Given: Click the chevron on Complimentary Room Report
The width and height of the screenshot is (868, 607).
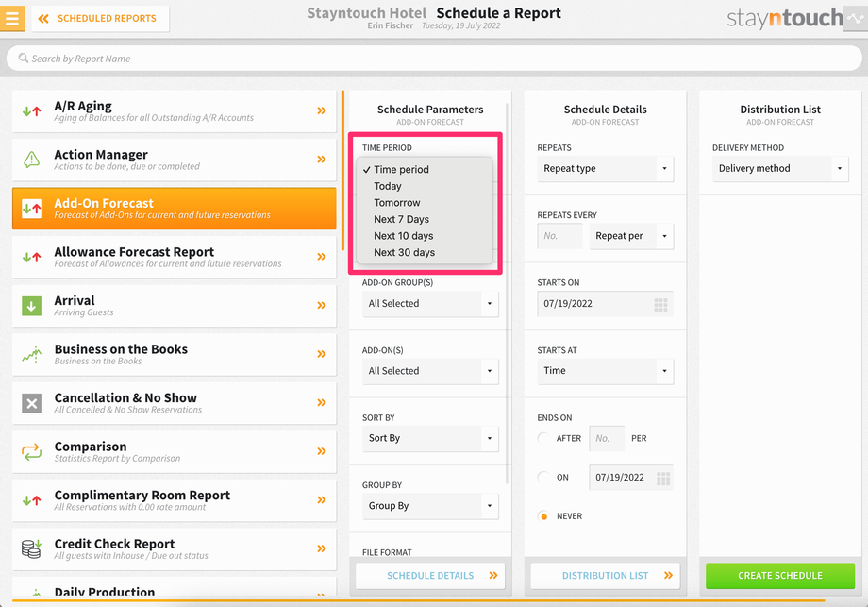Looking at the screenshot, I should point(322,500).
